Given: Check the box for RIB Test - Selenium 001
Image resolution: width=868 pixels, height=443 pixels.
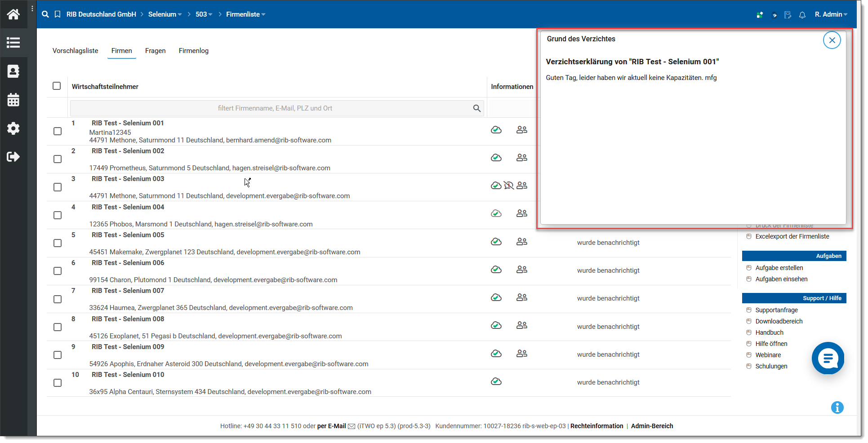Looking at the screenshot, I should (58, 131).
